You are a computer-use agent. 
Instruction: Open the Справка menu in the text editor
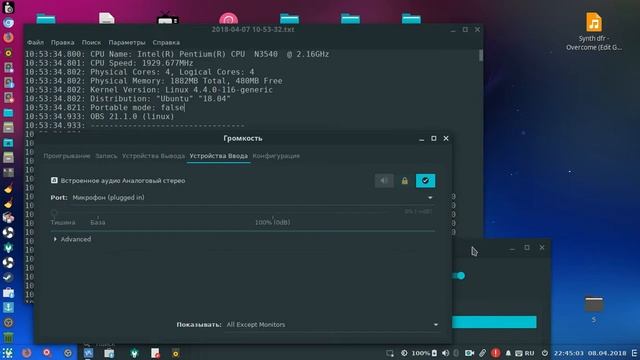pyautogui.click(x=166, y=42)
